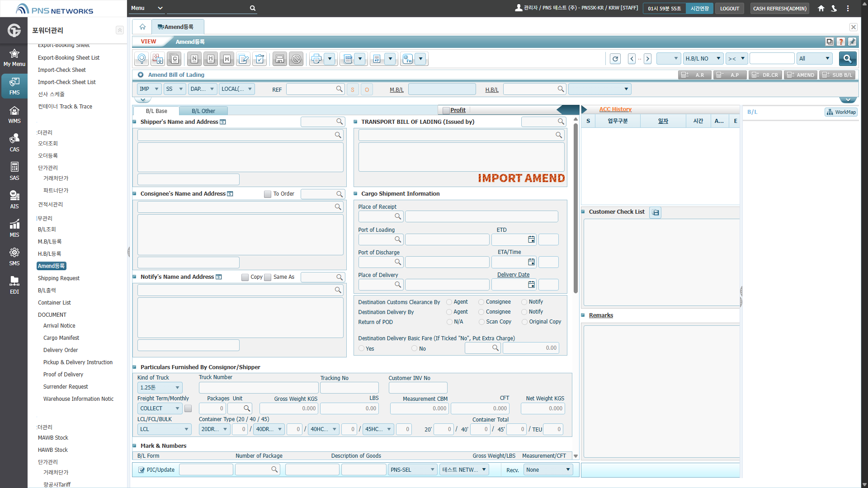The width and height of the screenshot is (868, 488).
Task: Select Yes for Destination Delivery Basic Fare
Action: click(362, 348)
